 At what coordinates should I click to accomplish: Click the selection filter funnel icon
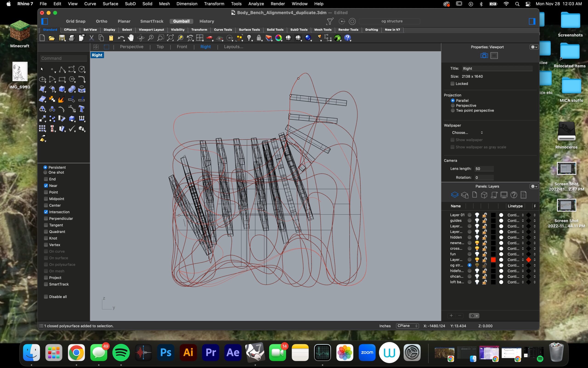click(x=330, y=21)
